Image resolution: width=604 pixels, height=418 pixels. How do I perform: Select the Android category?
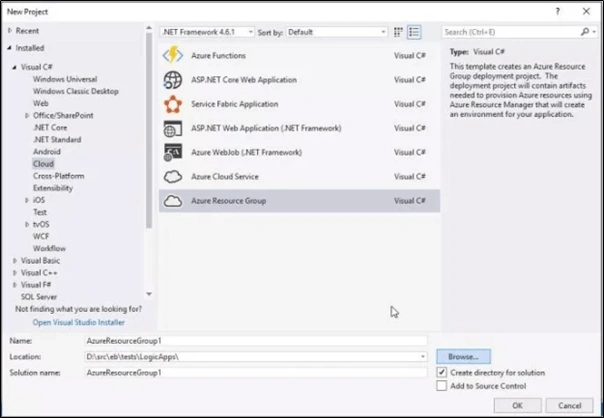[x=47, y=151]
